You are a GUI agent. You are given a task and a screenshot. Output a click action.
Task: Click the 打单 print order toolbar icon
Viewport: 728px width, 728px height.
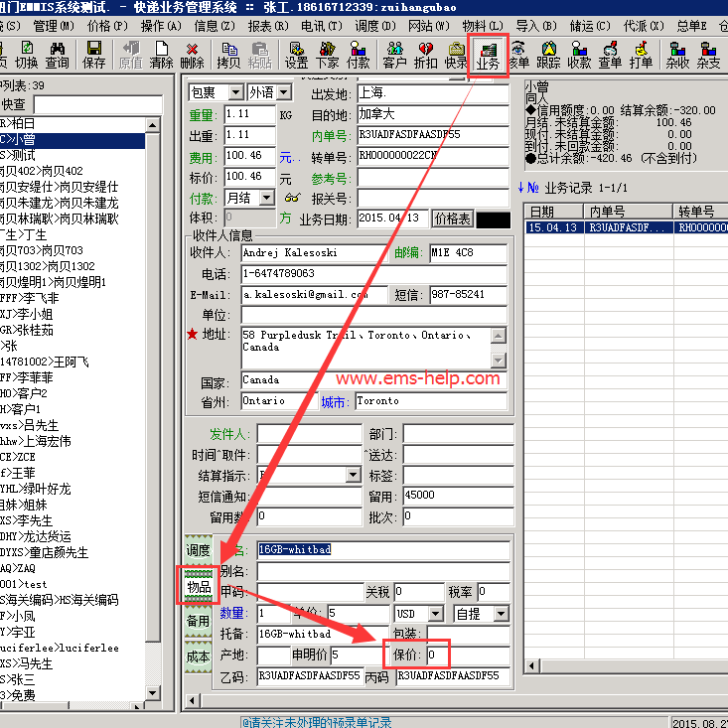pos(641,55)
